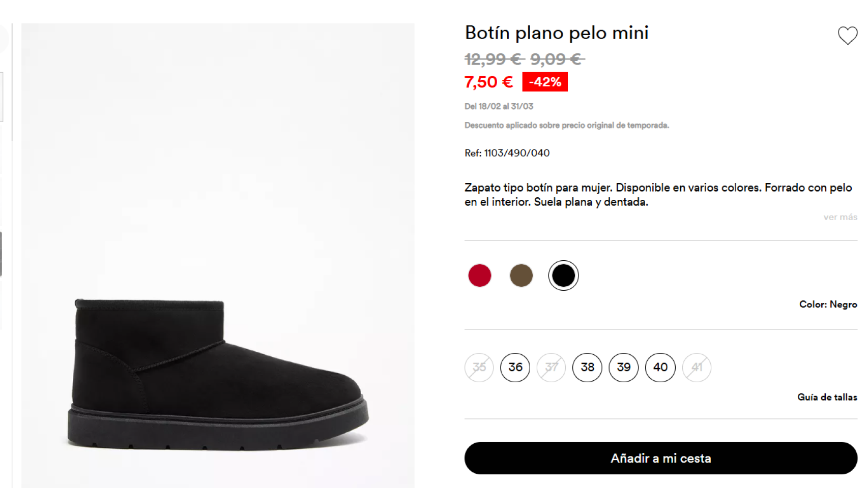
Task: Pick size 40
Action: coord(660,367)
